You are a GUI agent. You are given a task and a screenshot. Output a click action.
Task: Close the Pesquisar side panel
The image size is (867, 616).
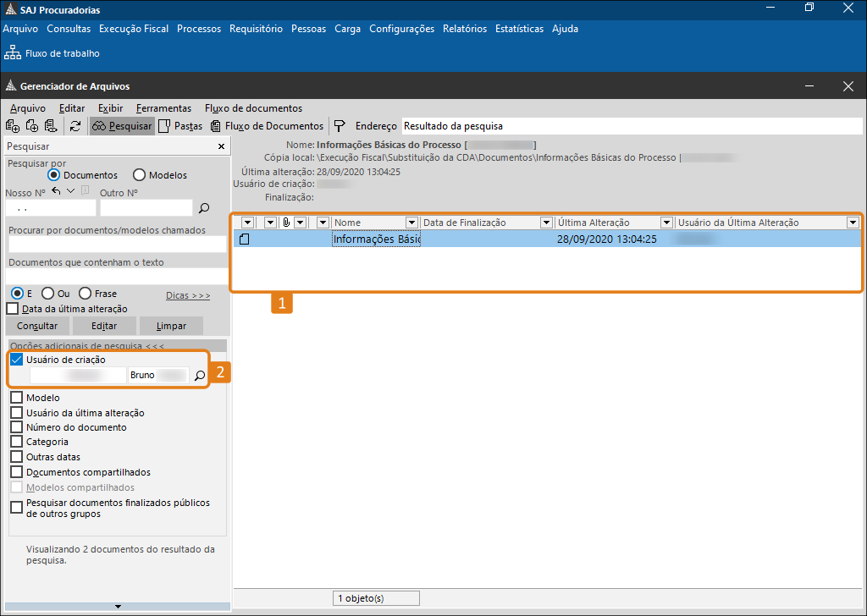221,146
